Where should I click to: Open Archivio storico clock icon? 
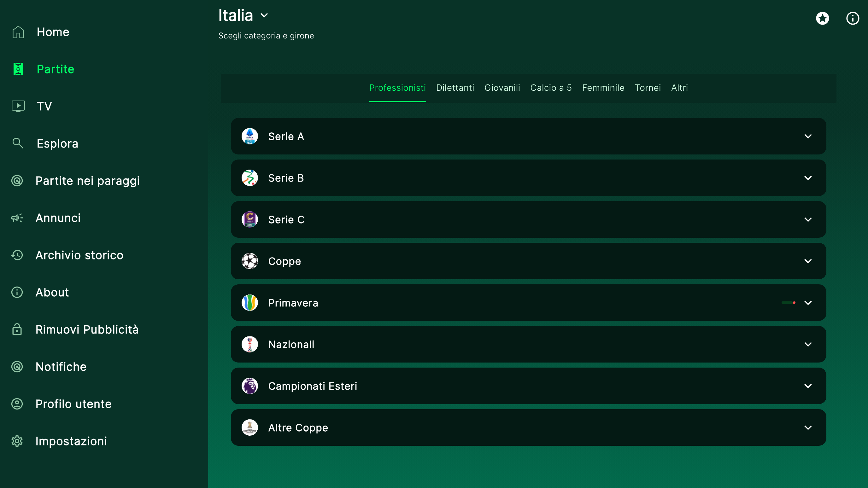tap(17, 255)
